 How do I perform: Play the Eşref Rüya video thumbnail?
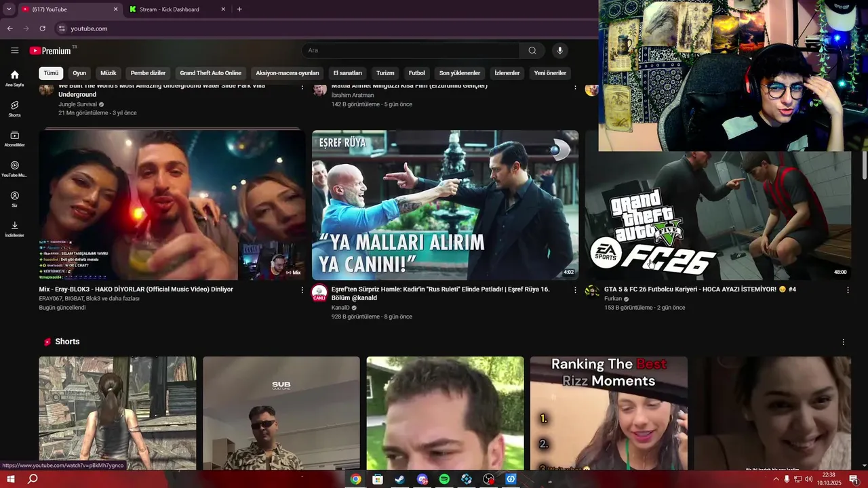(x=445, y=205)
